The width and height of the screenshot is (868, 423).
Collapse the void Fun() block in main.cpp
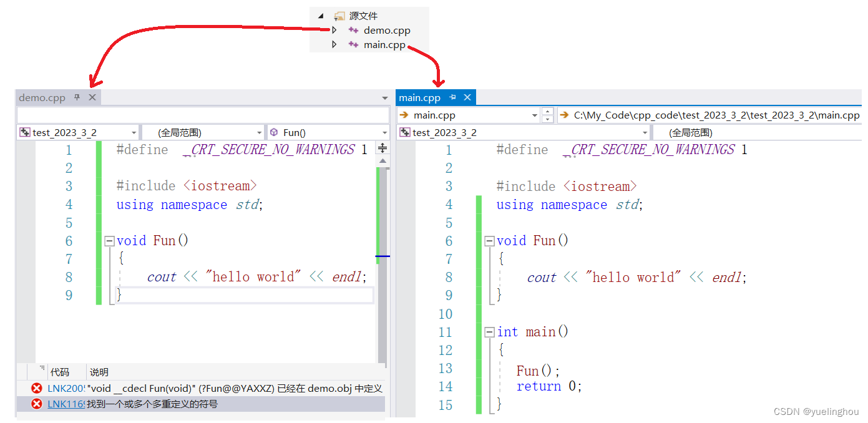point(490,241)
